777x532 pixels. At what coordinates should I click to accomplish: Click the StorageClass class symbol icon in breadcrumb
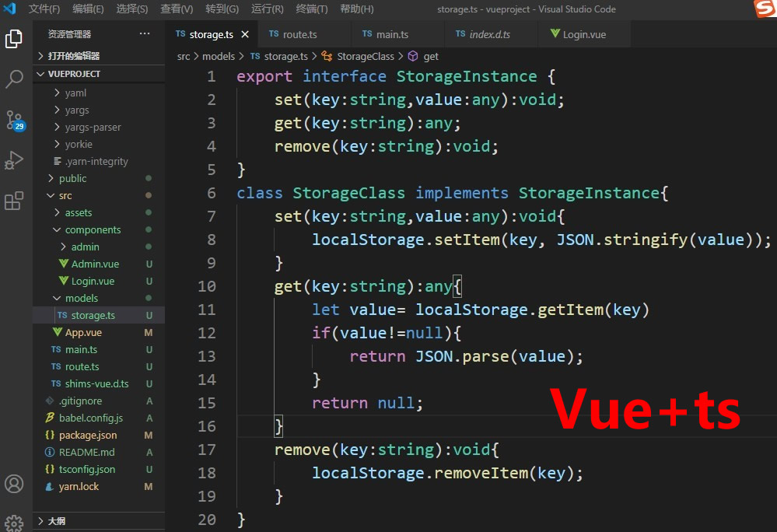click(327, 56)
